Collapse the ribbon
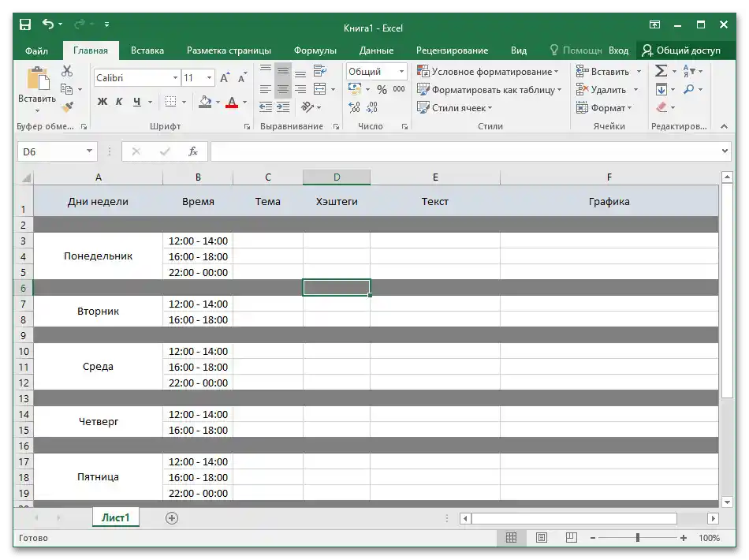Viewport: 749px width, 560px height. pos(724,126)
